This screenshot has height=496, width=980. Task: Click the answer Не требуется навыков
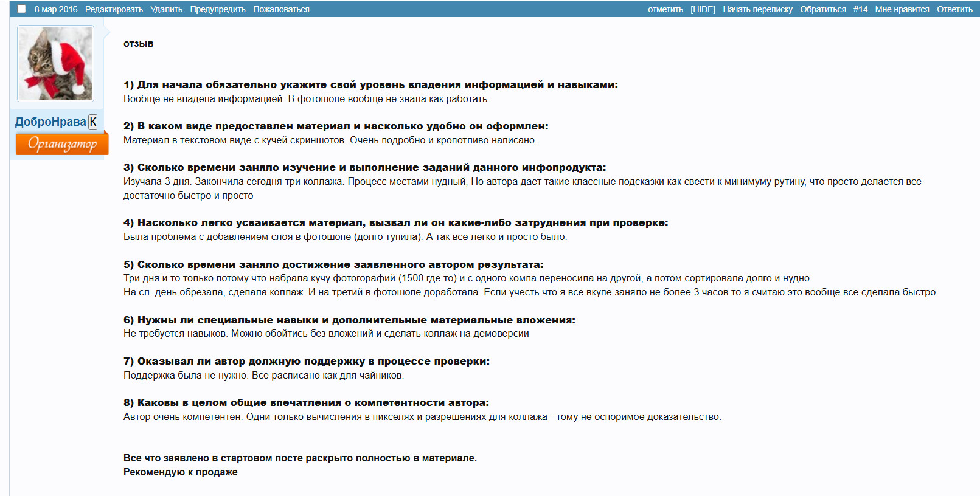326,334
